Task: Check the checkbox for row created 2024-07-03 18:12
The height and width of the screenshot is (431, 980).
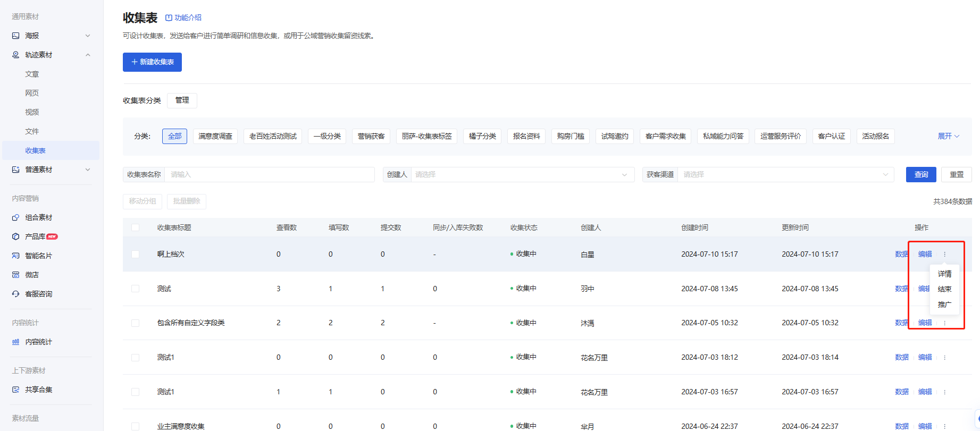Action: tap(135, 357)
